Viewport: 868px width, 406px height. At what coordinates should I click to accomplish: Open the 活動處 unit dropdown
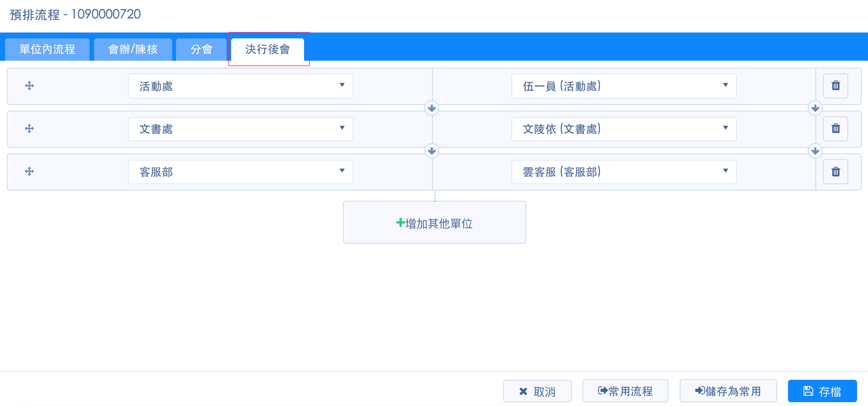[240, 86]
